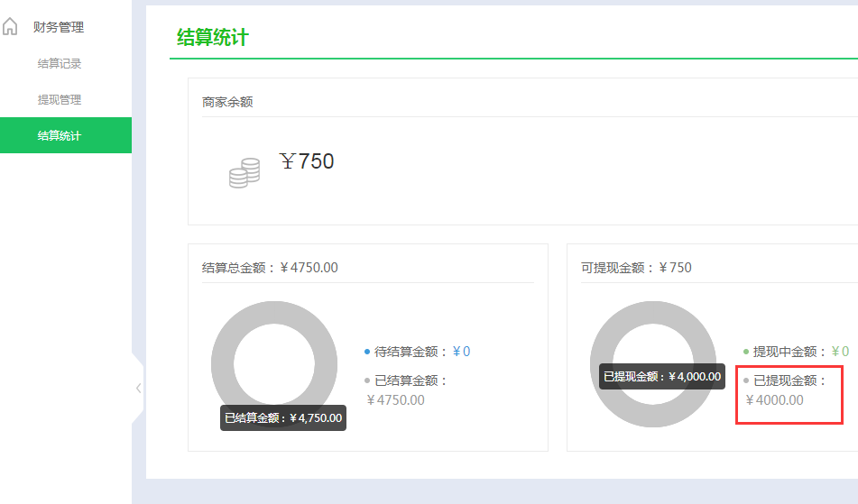Expand the 财务管理 menu group

pyautogui.click(x=58, y=27)
